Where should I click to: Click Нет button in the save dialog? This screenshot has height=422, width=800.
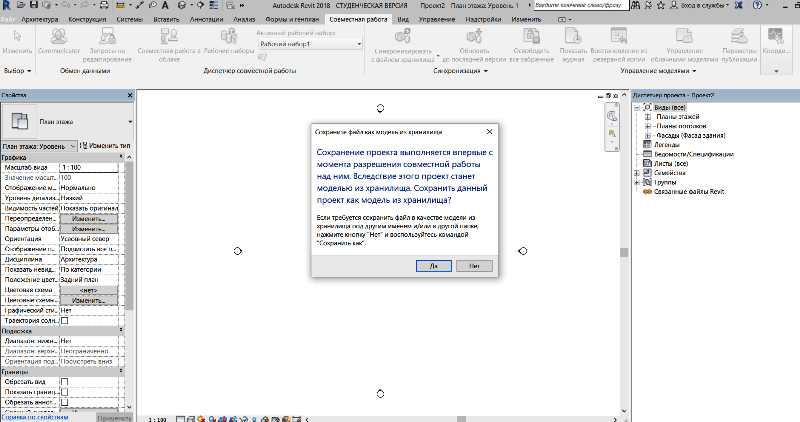pyautogui.click(x=474, y=266)
